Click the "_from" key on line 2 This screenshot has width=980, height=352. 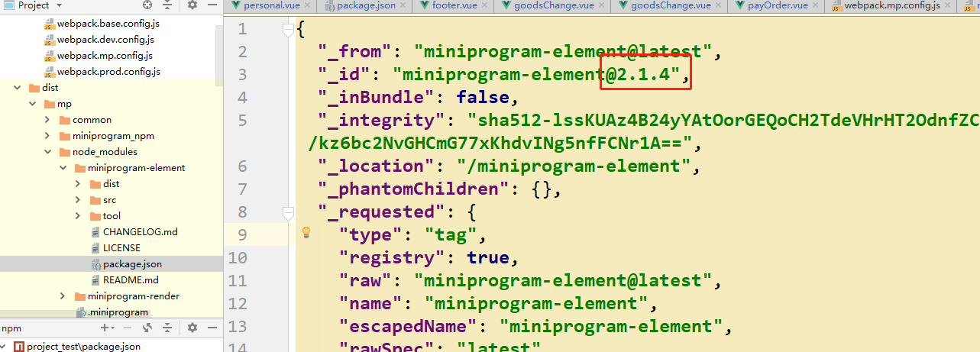point(354,52)
